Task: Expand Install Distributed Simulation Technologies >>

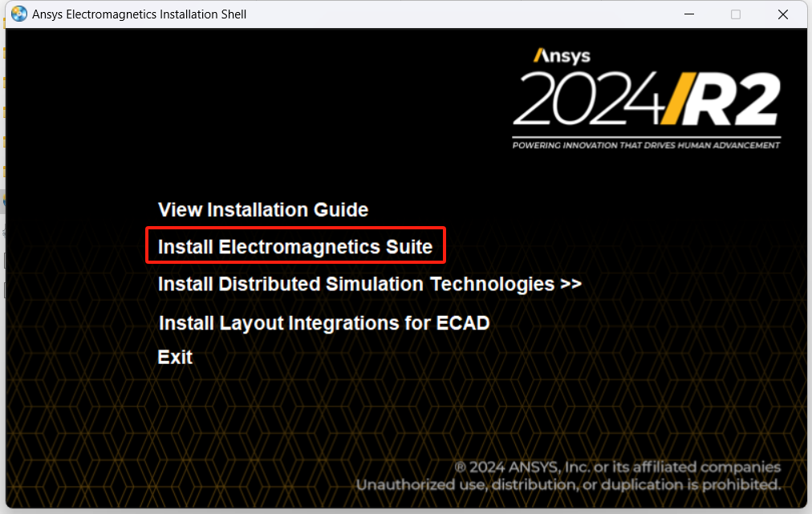Action: [x=370, y=284]
